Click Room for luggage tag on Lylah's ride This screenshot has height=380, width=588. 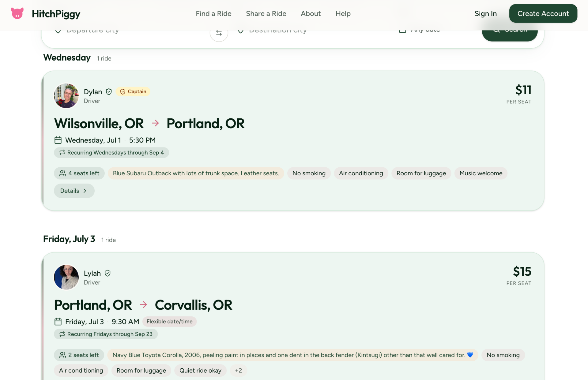pyautogui.click(x=141, y=371)
